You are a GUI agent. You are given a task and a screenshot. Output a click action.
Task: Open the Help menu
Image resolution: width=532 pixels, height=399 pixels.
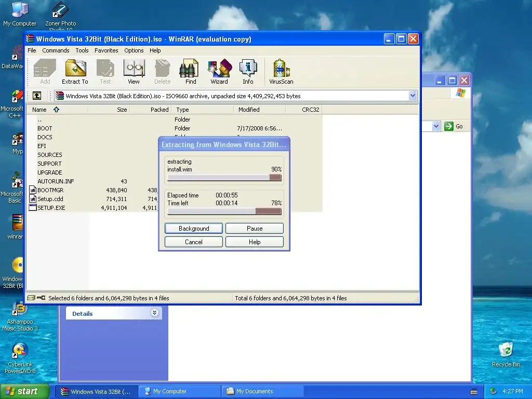(155, 50)
